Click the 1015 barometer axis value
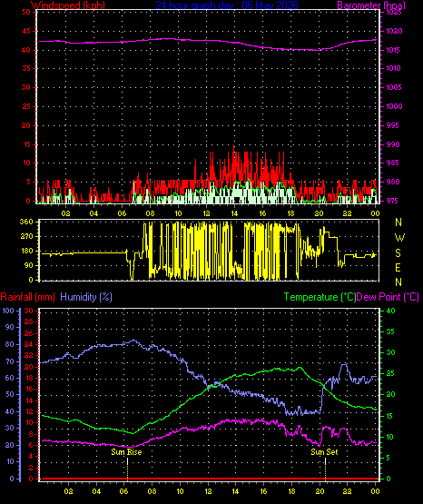Screen dimensions: 423x504 (x=393, y=50)
